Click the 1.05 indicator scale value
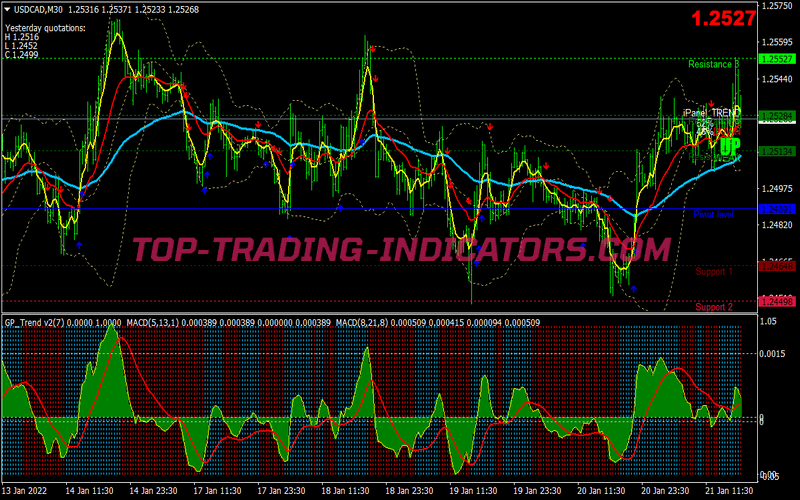800x500 pixels. tap(768, 321)
